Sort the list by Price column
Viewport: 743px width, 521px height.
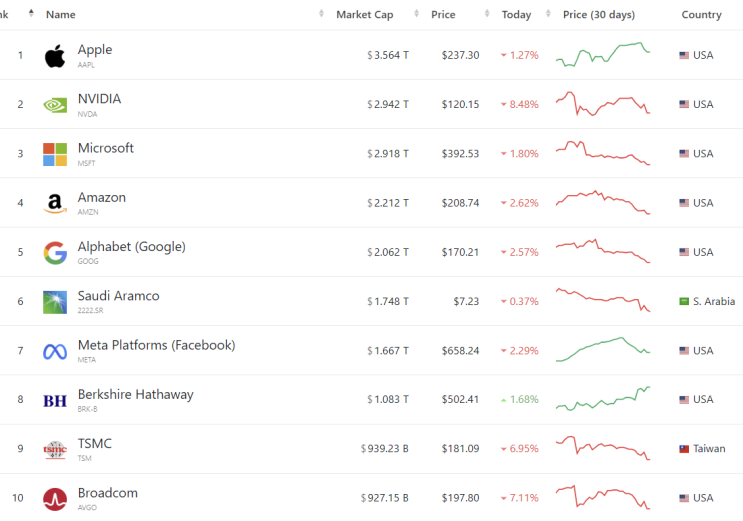443,15
